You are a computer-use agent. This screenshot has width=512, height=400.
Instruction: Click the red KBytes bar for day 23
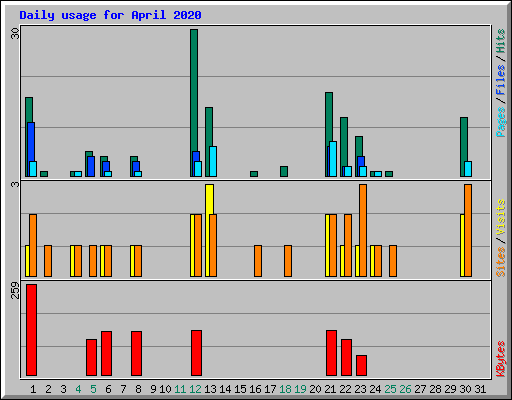click(361, 365)
